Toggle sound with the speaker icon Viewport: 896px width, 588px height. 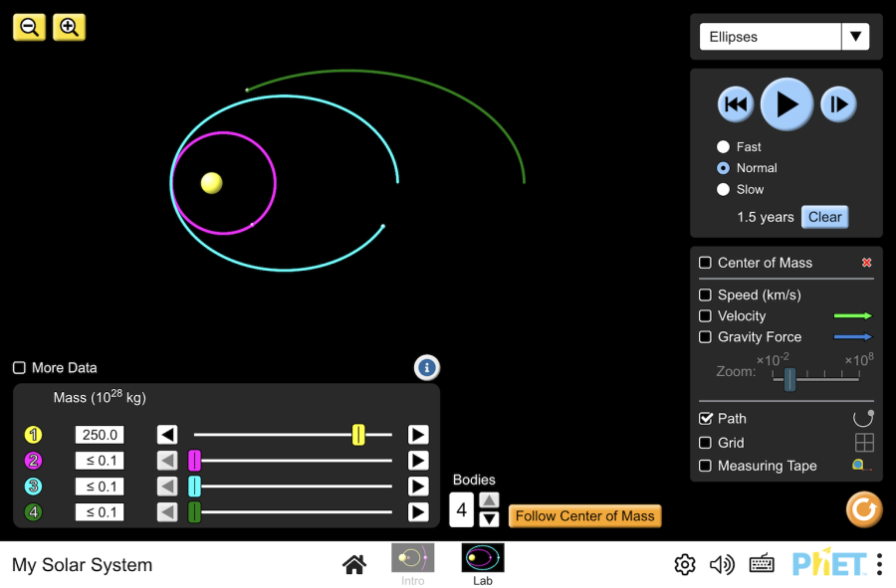click(722, 564)
